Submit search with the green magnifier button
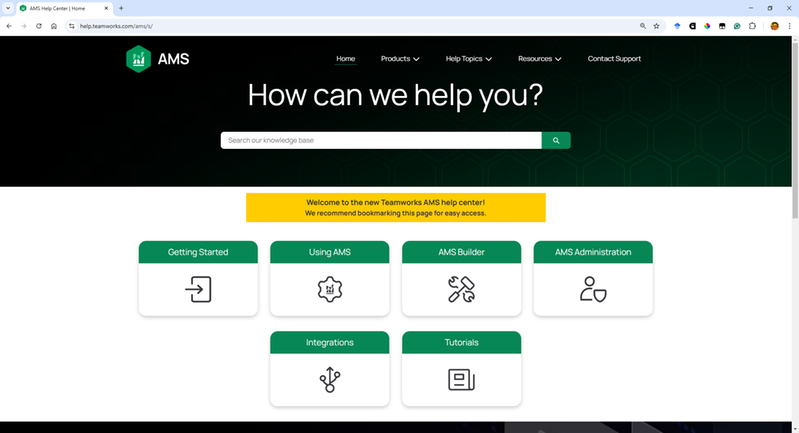799x433 pixels. pos(556,141)
